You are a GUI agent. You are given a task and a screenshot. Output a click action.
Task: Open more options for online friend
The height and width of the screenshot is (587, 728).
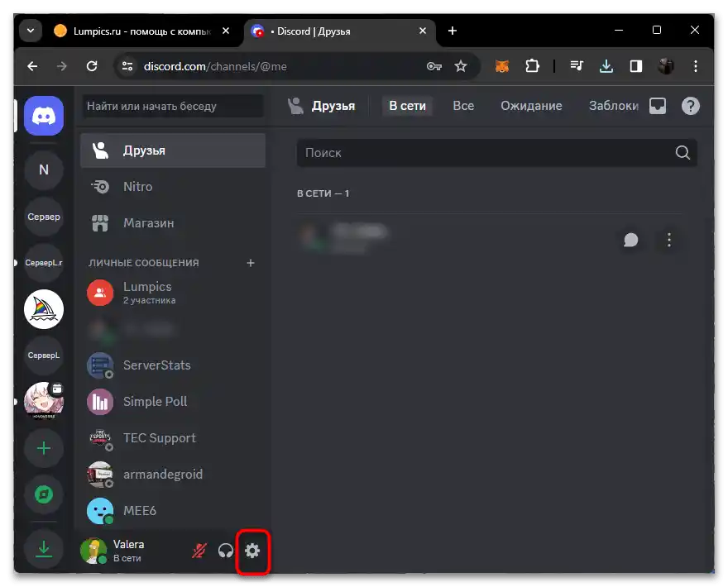click(x=669, y=240)
